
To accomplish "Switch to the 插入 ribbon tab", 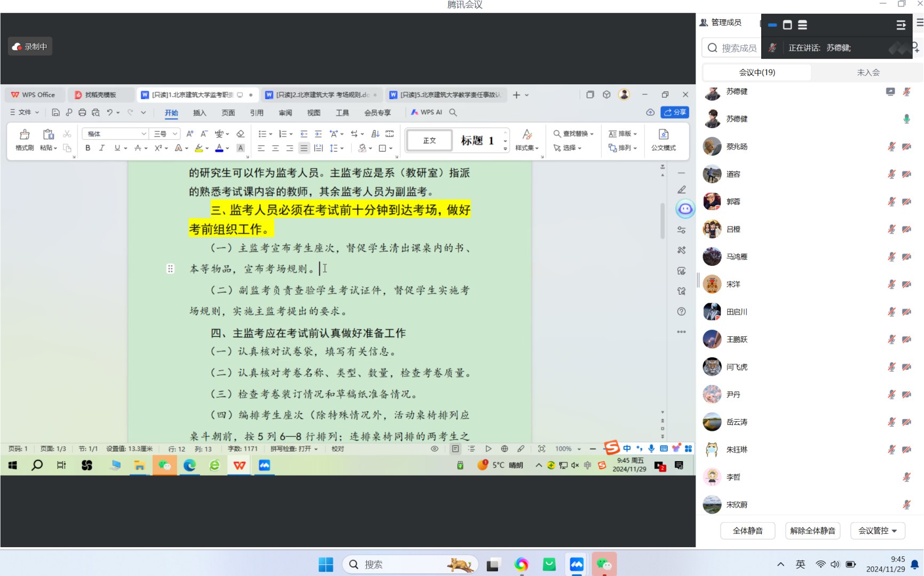I will pos(199,113).
